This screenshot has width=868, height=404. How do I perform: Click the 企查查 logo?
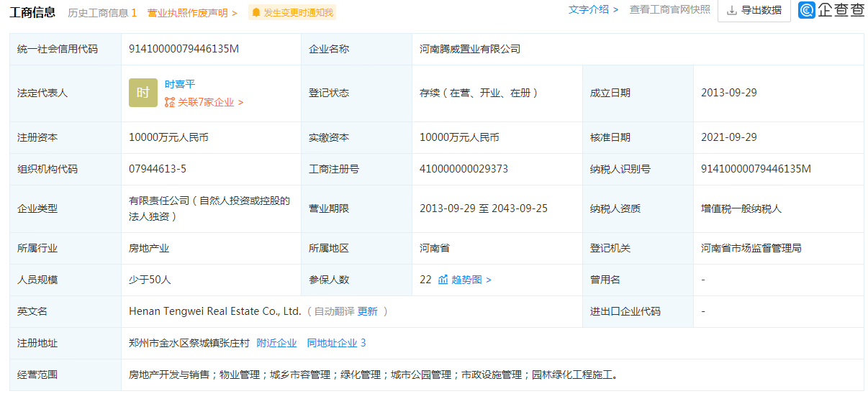point(831,10)
